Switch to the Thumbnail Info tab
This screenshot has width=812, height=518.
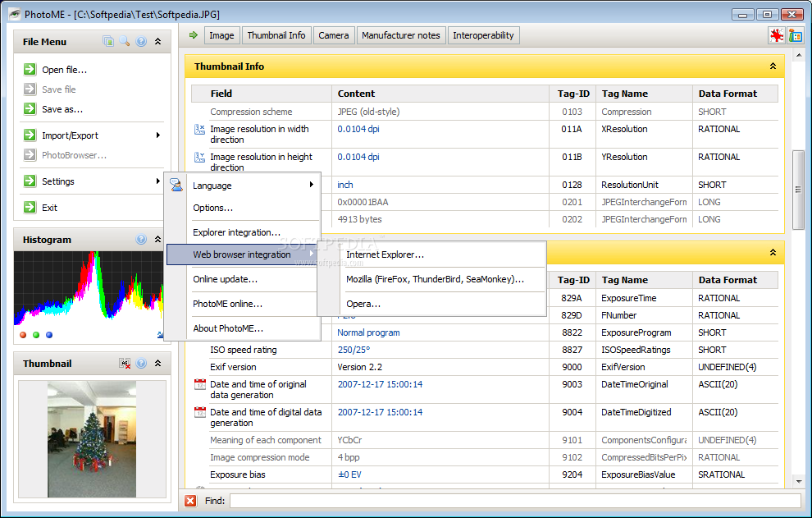[x=276, y=35]
